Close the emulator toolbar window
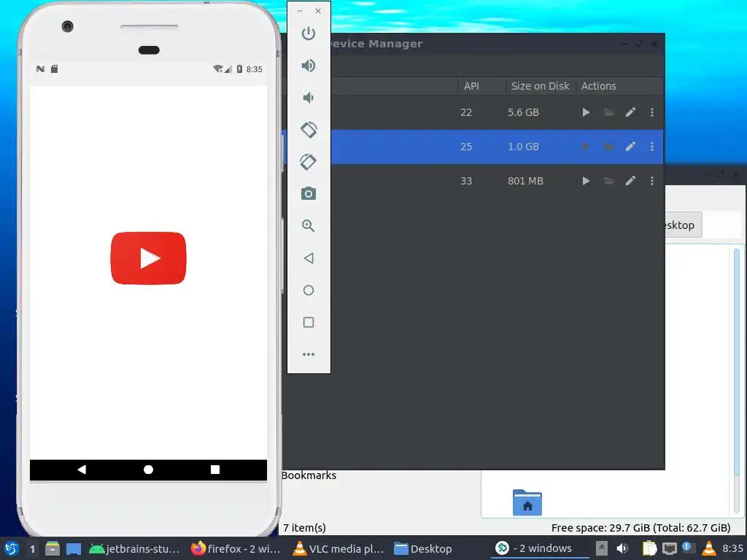 click(318, 10)
